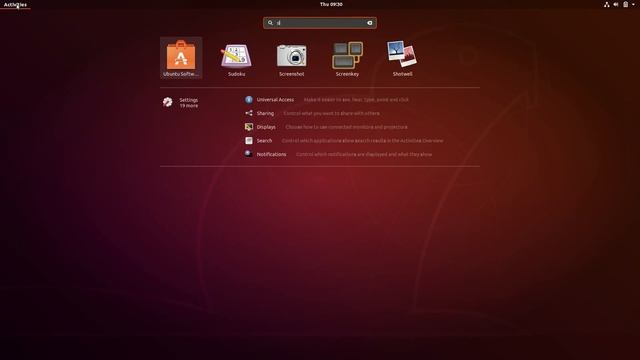Click the Activities button
This screenshot has height=360, width=640.
click(15, 4)
